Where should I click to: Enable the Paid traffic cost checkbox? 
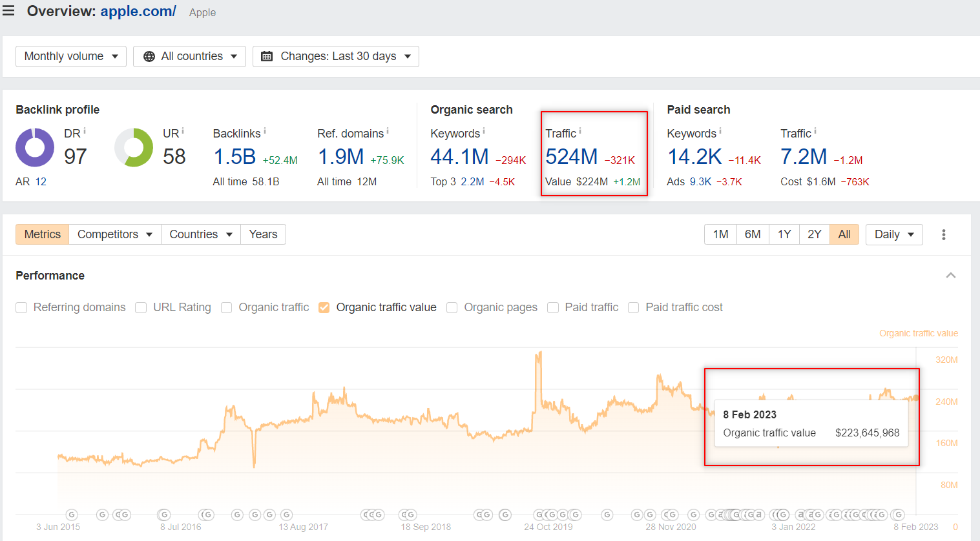(x=634, y=308)
